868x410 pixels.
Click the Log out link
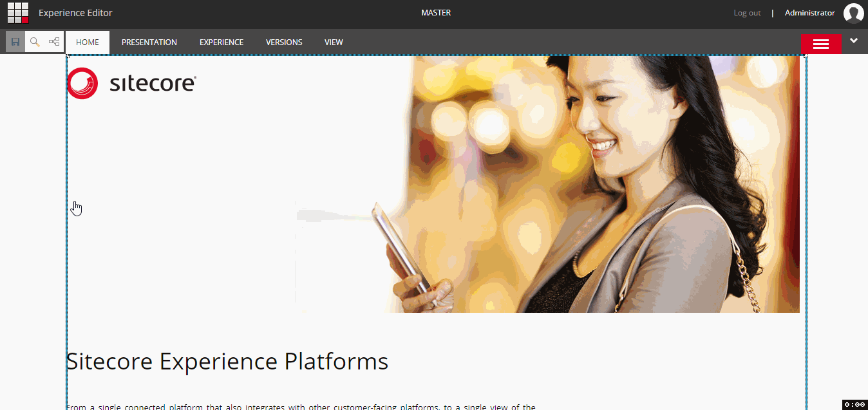747,13
